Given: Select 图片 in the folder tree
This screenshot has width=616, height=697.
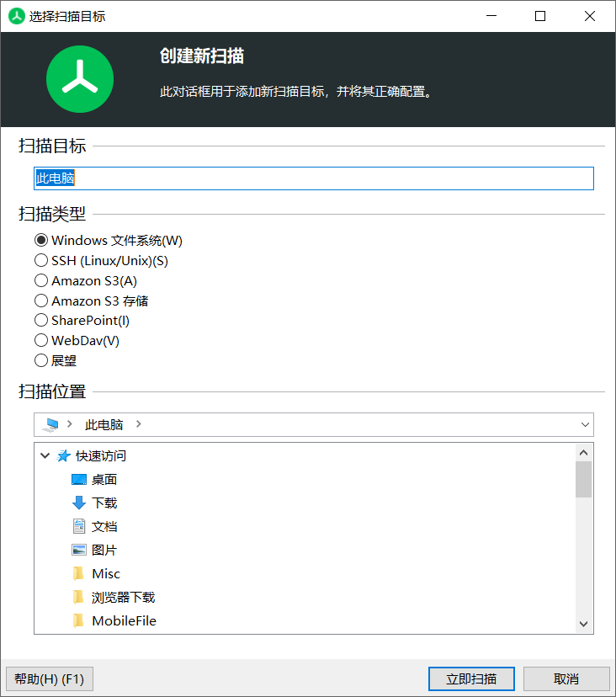Looking at the screenshot, I should (x=104, y=550).
